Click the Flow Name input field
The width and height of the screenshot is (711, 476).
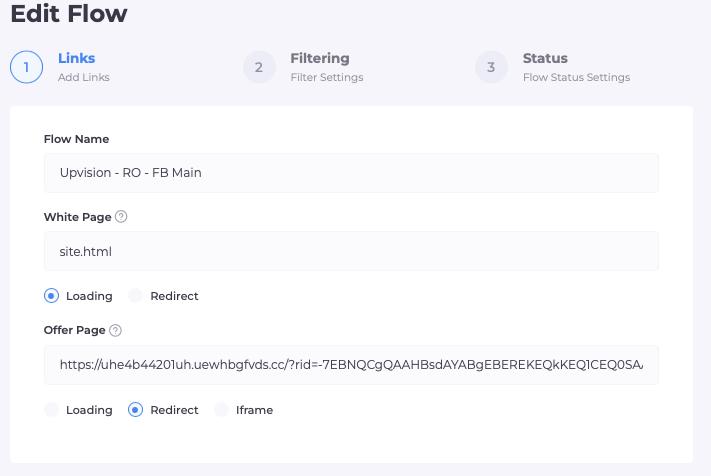[x=351, y=173]
